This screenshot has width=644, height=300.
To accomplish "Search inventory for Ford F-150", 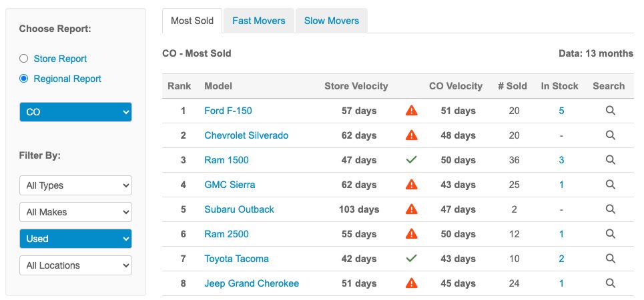I will 611,111.
